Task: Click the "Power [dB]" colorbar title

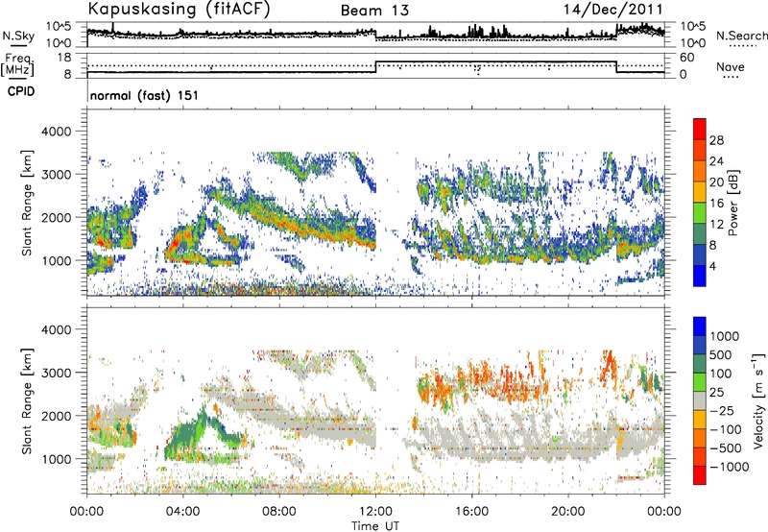Action: tap(732, 203)
